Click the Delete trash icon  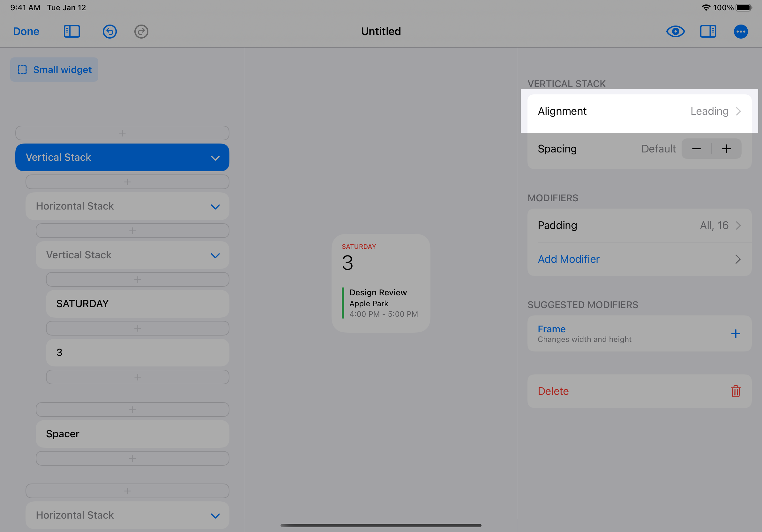coord(736,391)
